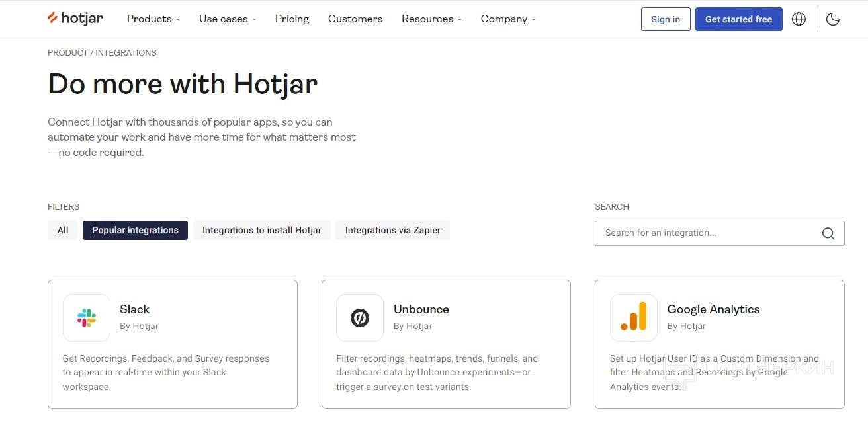Screen dimensions: 868x425
Task: Select the All filter
Action: click(x=63, y=231)
